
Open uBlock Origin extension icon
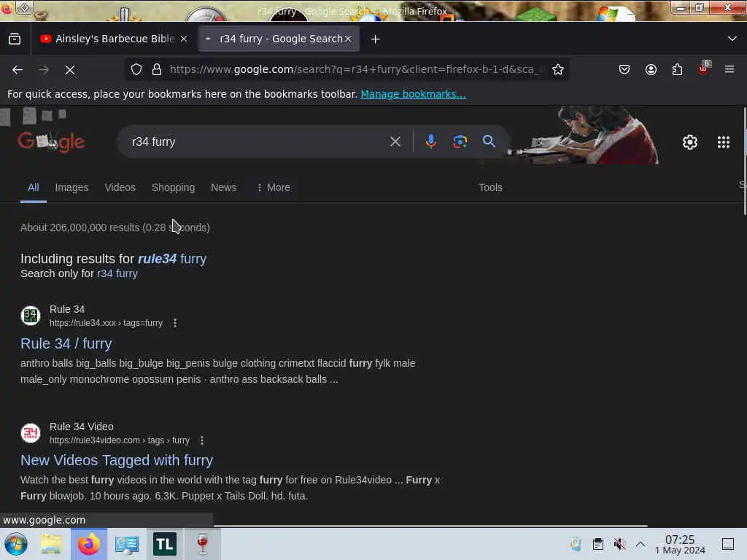coord(704,69)
